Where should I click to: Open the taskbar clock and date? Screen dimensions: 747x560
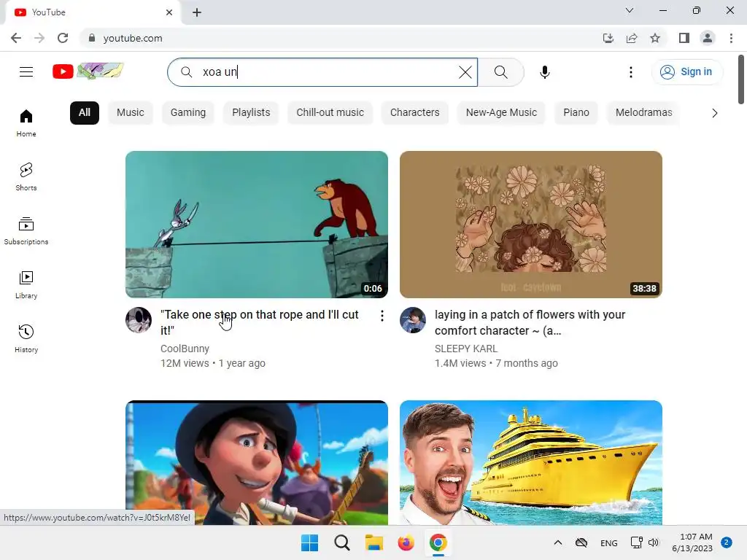pyautogui.click(x=692, y=542)
